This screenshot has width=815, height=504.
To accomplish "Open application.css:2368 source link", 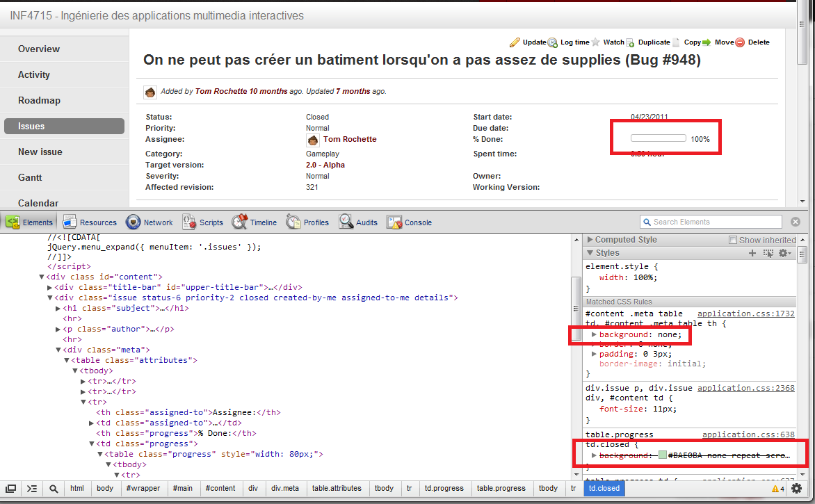I will point(746,388).
